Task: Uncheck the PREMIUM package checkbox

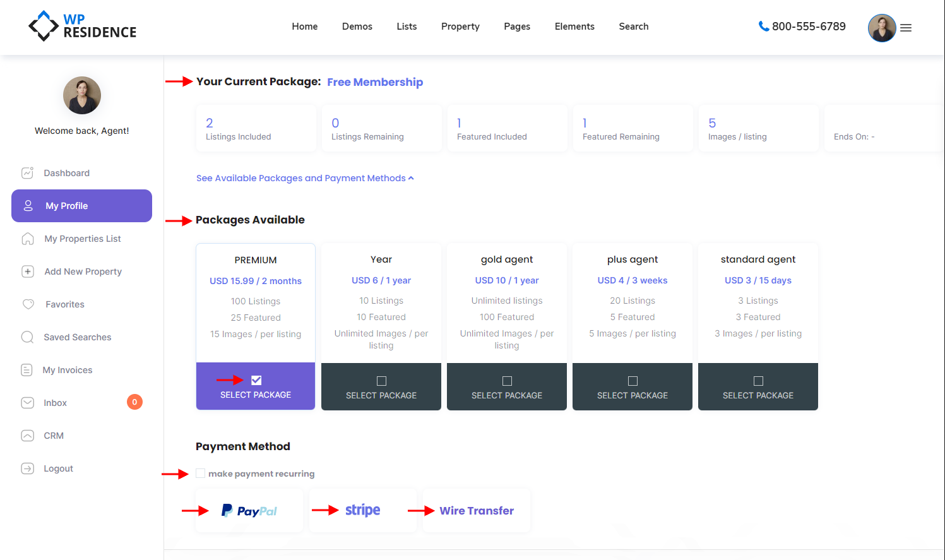Action: pyautogui.click(x=256, y=380)
